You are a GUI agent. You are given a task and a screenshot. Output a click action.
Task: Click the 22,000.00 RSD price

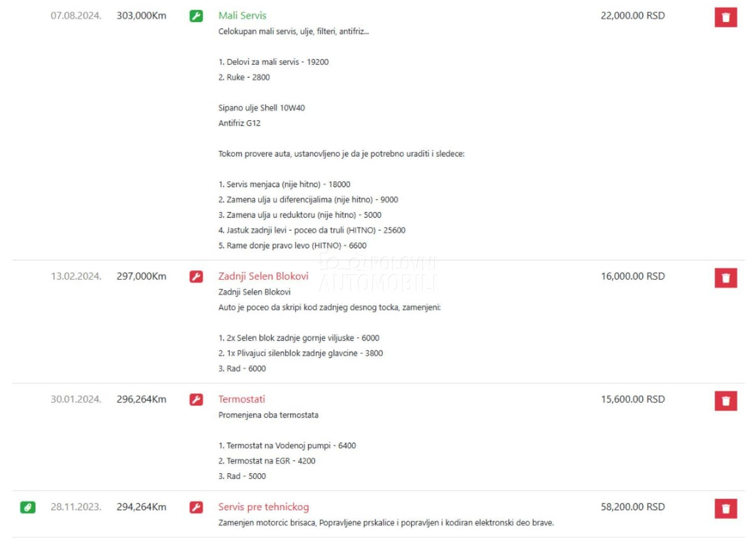coord(633,15)
